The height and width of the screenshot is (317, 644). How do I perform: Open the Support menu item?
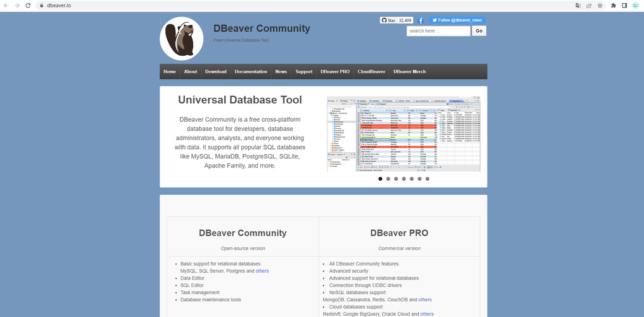point(304,72)
